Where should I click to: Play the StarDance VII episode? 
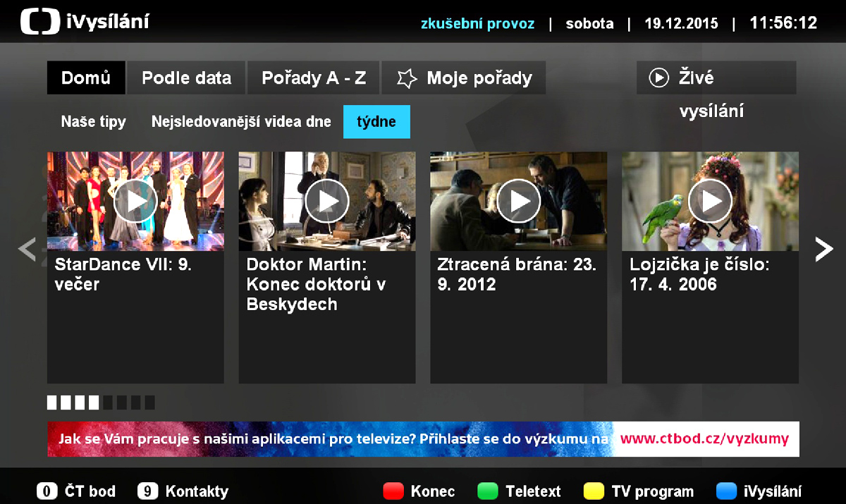click(135, 201)
